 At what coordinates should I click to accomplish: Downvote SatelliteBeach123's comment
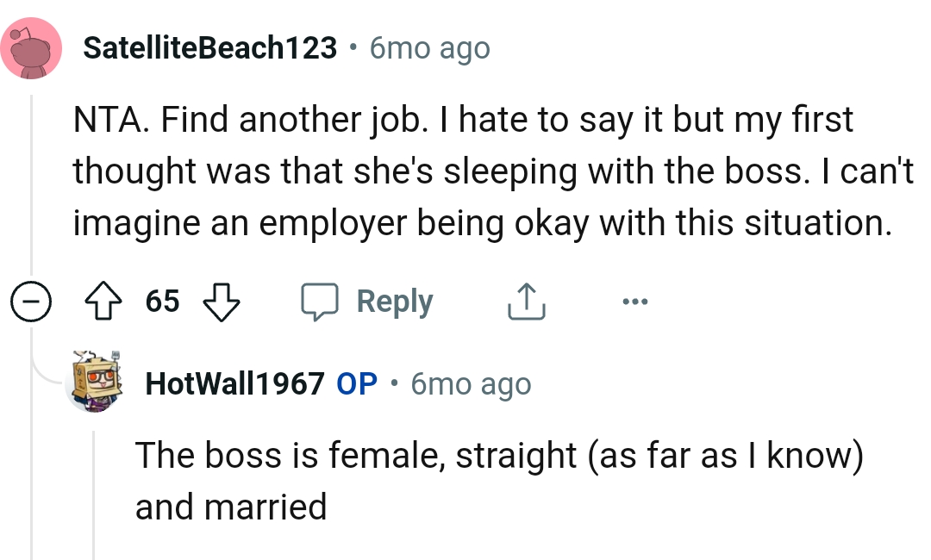221,302
